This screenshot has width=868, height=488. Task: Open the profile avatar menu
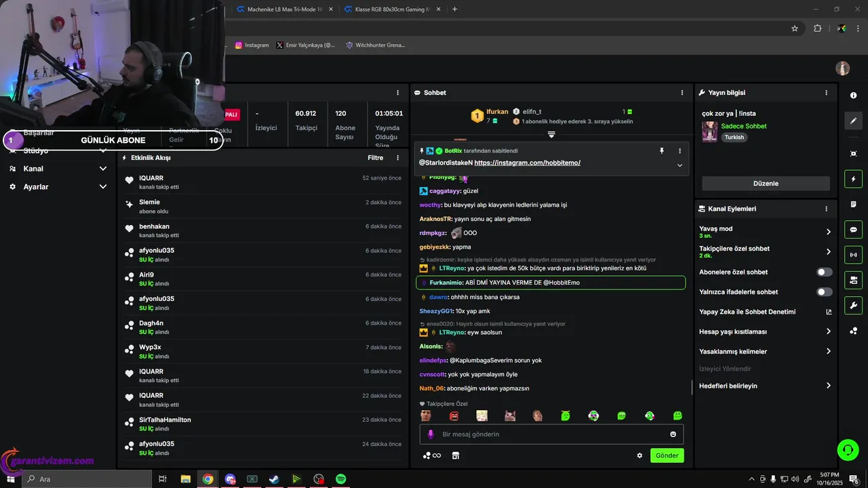point(842,68)
